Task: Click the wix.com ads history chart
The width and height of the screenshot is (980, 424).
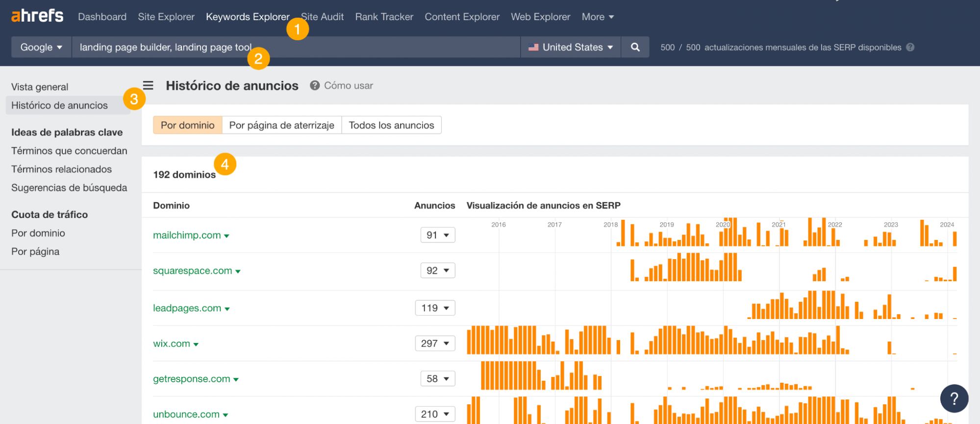Action: pyautogui.click(x=712, y=340)
